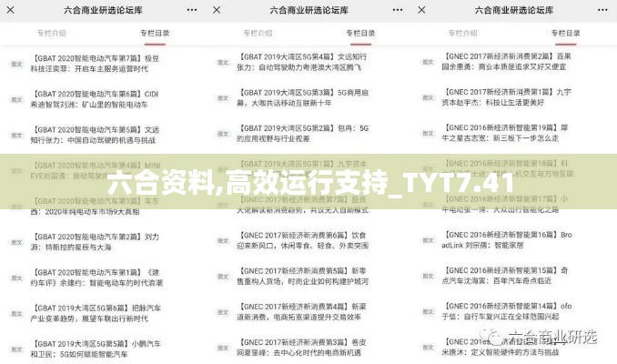The height and width of the screenshot is (364, 617).
Task: Click 图文 icon beside GBAT 2019 第4篇 文远知行
Action: [x=223, y=62]
